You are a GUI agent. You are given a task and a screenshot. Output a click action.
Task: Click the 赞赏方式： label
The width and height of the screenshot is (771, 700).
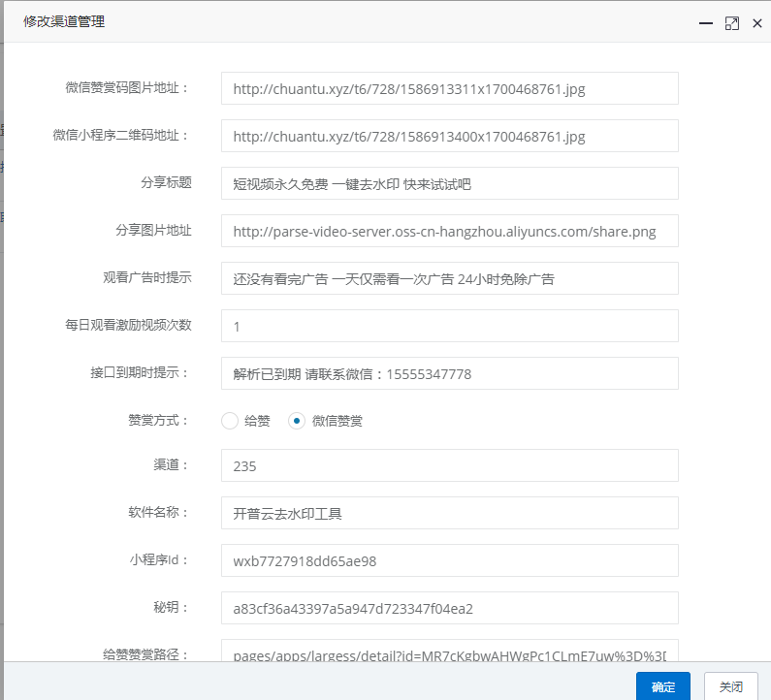tap(158, 421)
